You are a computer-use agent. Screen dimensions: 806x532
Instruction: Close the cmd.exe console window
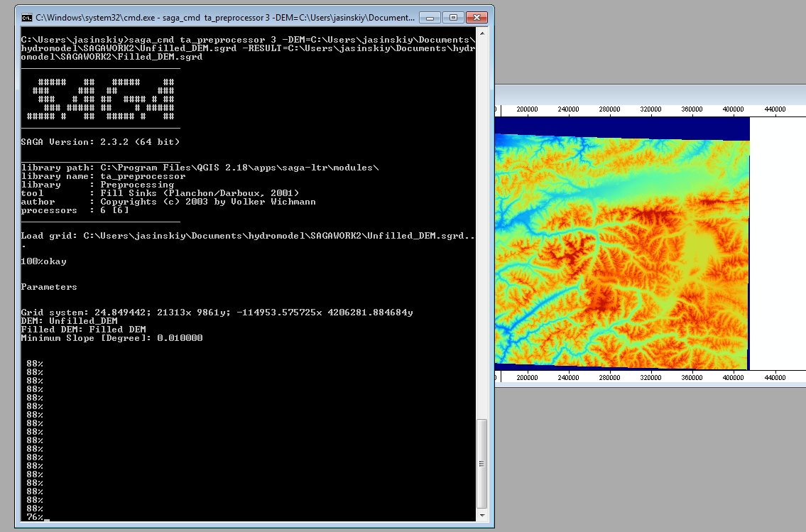pyautogui.click(x=476, y=18)
